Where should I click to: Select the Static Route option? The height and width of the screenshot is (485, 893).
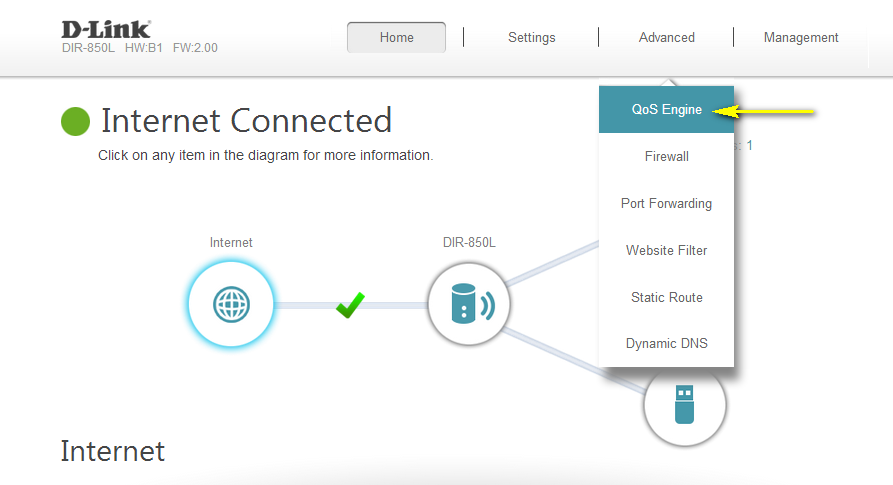click(x=666, y=298)
